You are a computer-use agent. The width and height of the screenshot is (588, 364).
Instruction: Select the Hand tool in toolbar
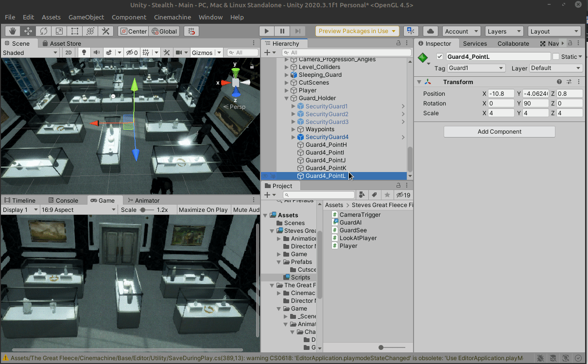pos(13,31)
